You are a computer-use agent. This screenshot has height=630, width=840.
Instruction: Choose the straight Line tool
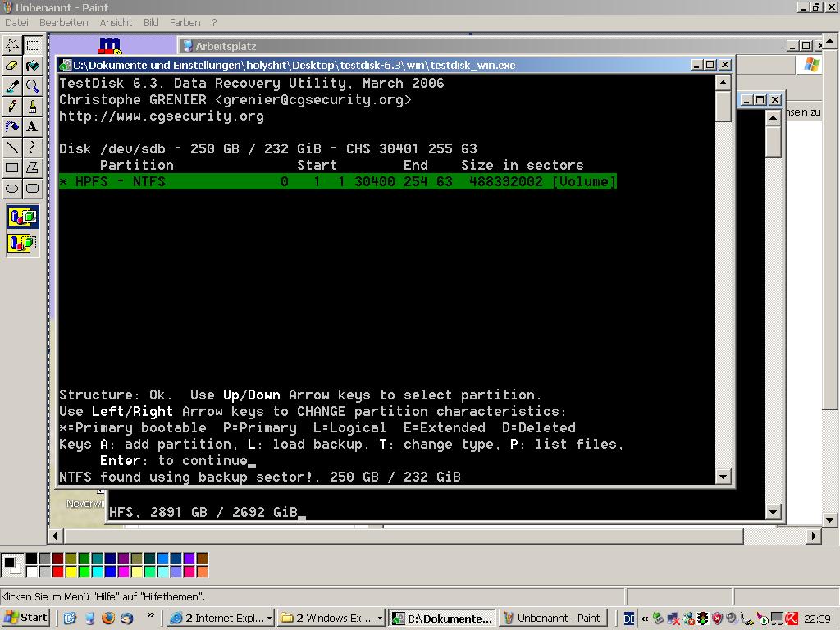(x=12, y=147)
